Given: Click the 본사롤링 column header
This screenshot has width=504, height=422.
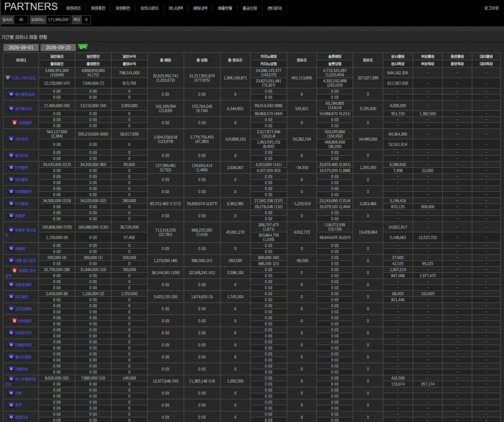Looking at the screenshot, I should click(398, 56).
